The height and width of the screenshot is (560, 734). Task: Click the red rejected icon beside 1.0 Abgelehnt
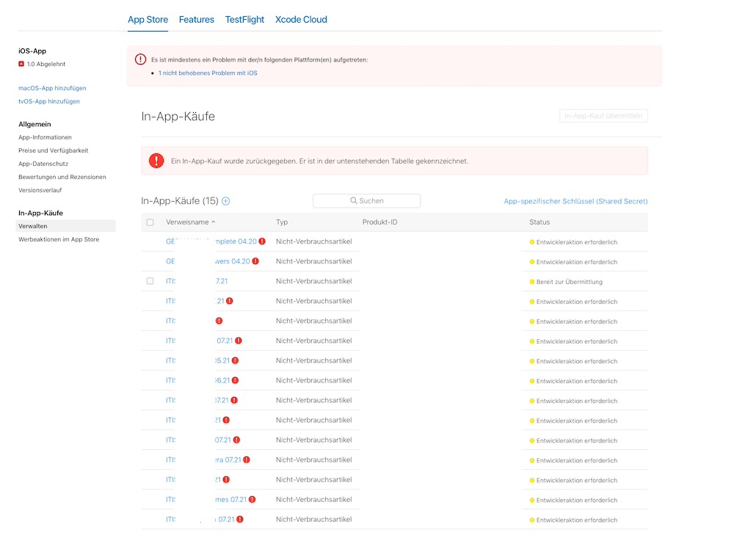pos(21,64)
